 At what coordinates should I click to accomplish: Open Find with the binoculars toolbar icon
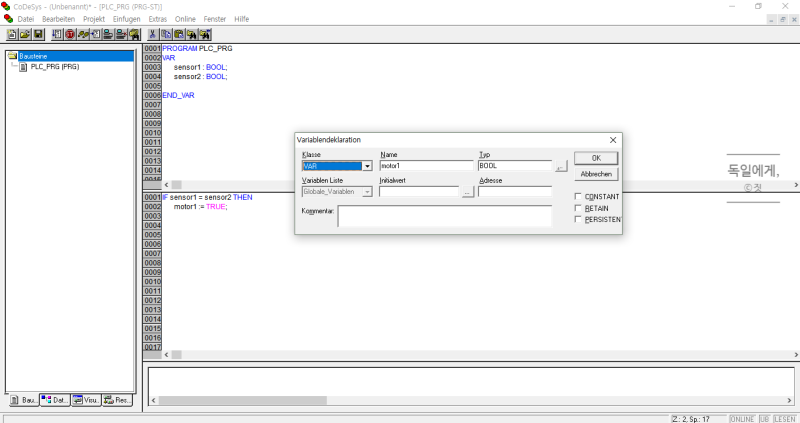click(192, 34)
